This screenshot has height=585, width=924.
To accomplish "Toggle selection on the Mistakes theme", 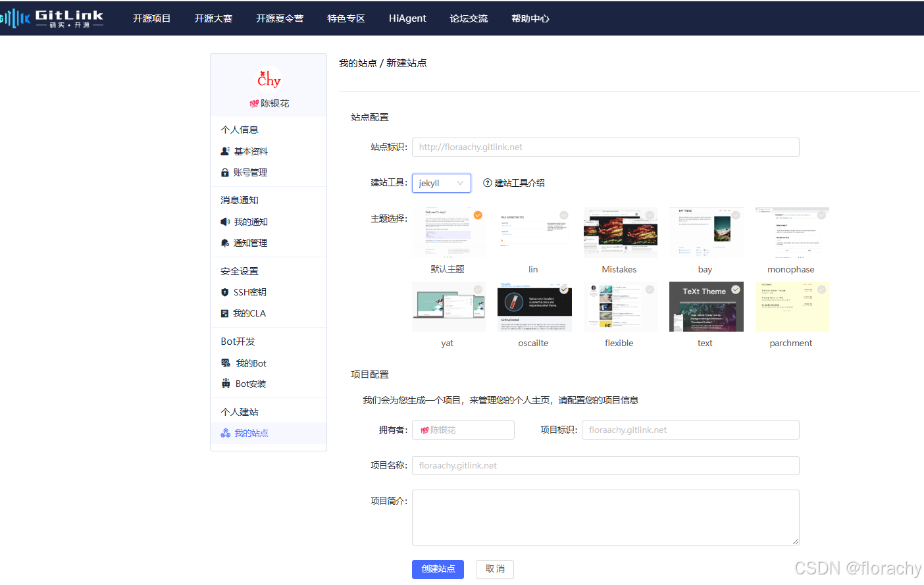I will [x=649, y=215].
